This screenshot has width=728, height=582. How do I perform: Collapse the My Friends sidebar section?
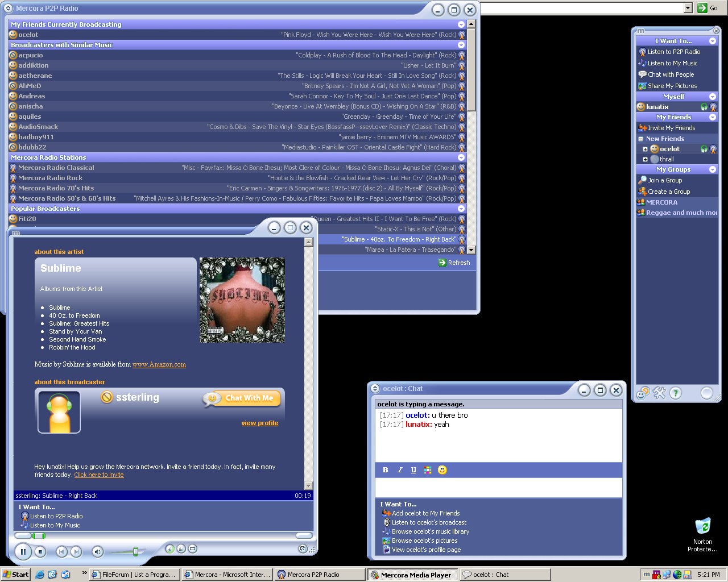click(x=713, y=117)
